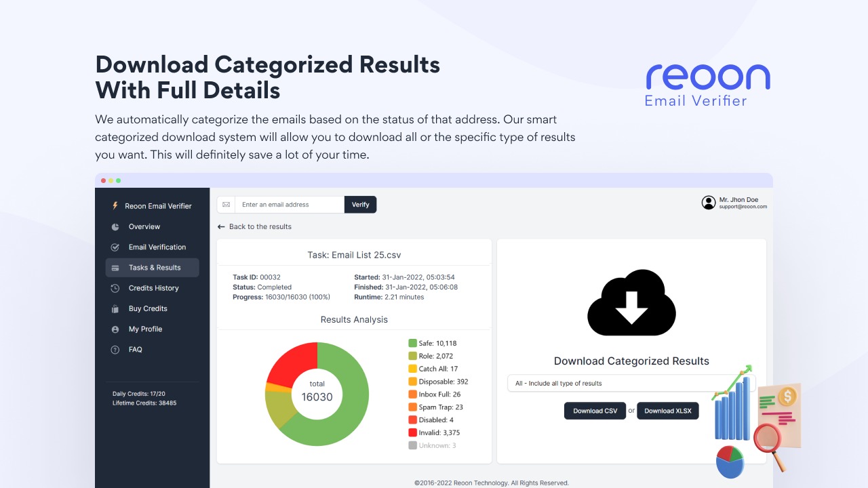Open the Overview dashboard icon
Screen dimensions: 868x488
point(114,226)
